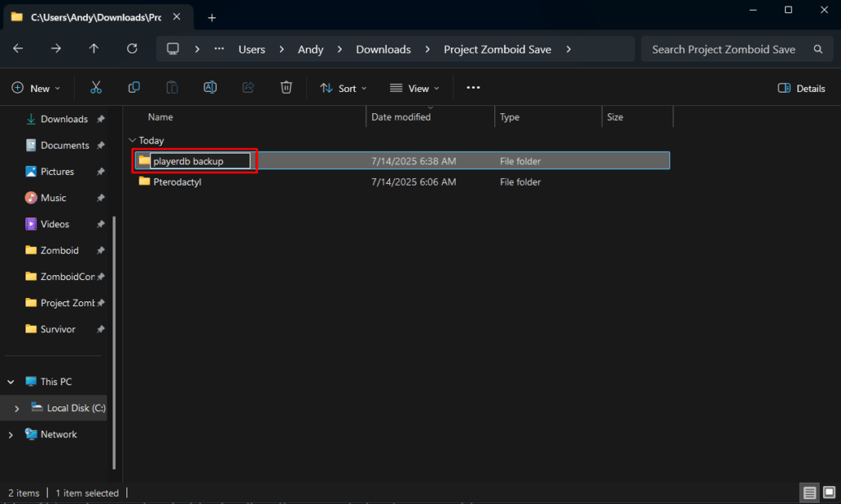
Task: Click the search magnifier icon
Action: pyautogui.click(x=818, y=49)
